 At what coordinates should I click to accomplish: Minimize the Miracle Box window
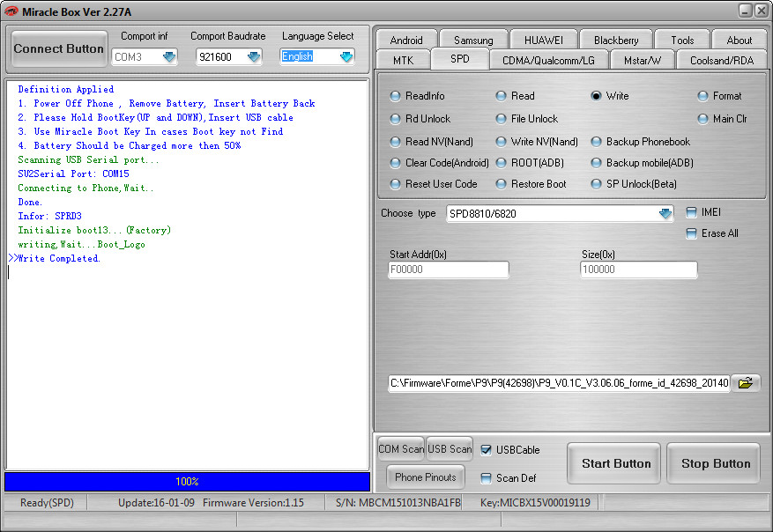click(746, 11)
